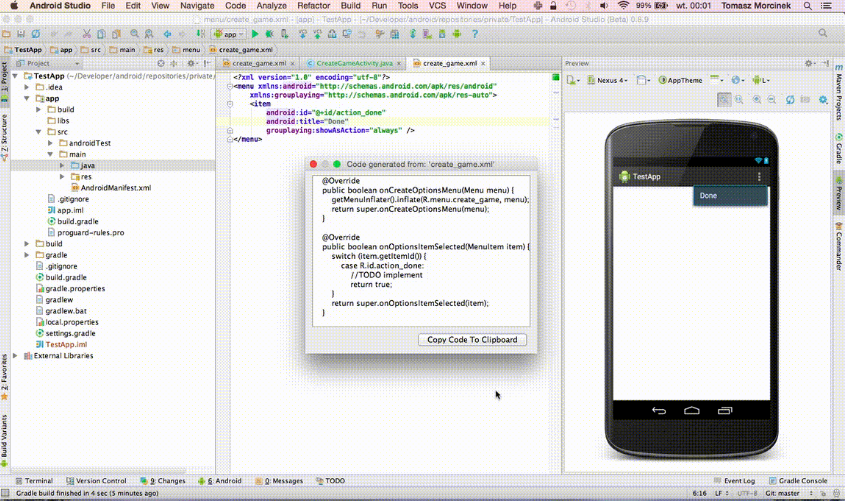Click the Android Device Monitor icon
Image resolution: width=847 pixels, height=501 pixels.
457,34
